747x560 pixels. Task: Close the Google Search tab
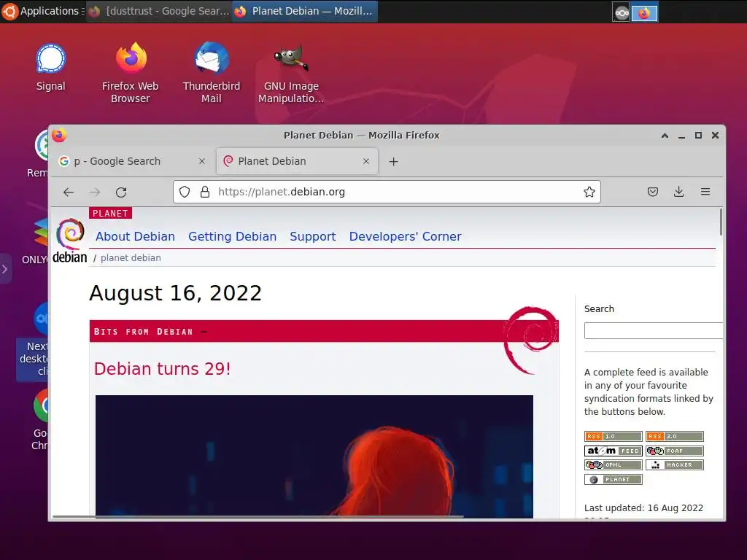point(202,161)
